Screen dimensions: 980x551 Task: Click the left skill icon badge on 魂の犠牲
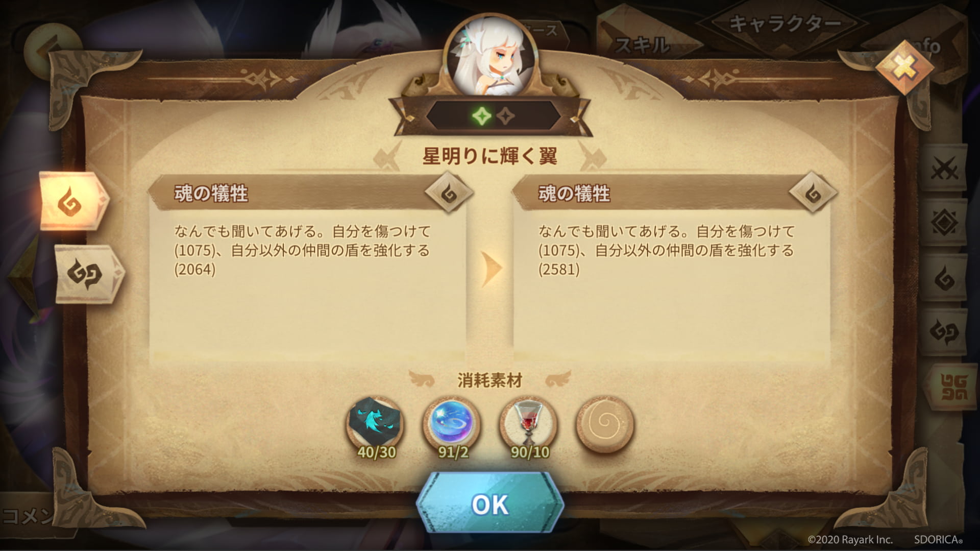449,194
